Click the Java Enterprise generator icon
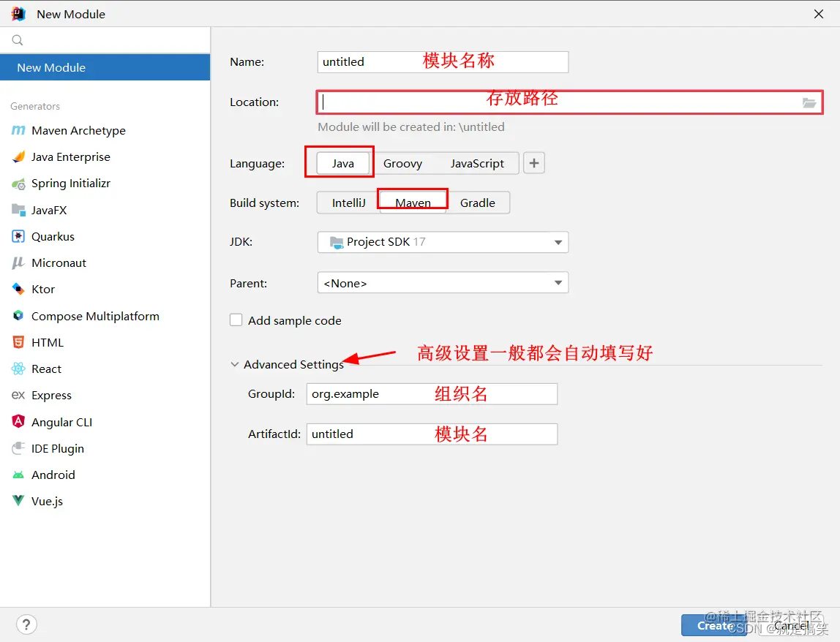The image size is (840, 642). [18, 156]
